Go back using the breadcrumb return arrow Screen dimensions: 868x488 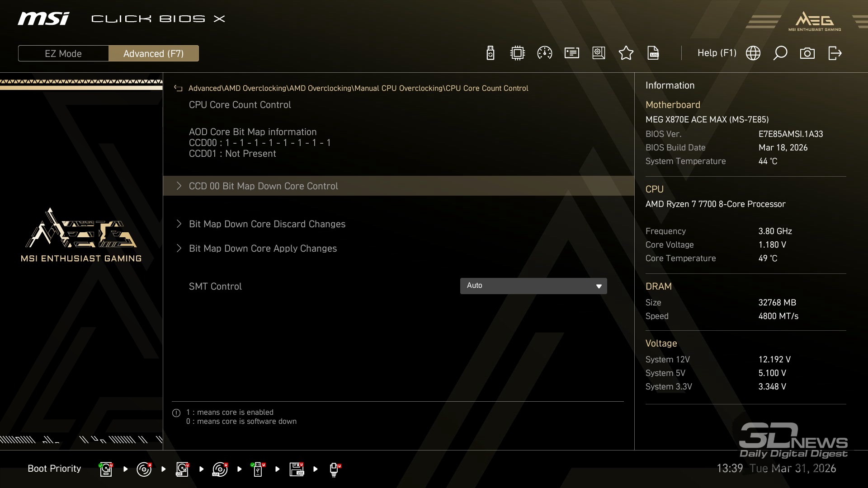(x=178, y=89)
